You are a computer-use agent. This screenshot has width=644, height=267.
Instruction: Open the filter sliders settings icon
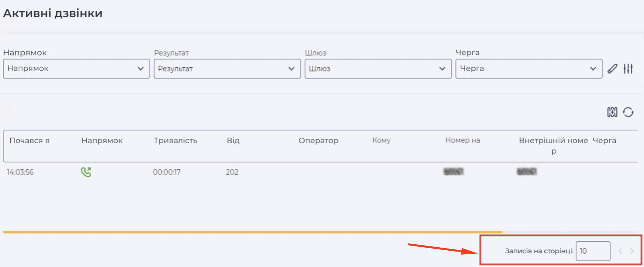coord(628,69)
